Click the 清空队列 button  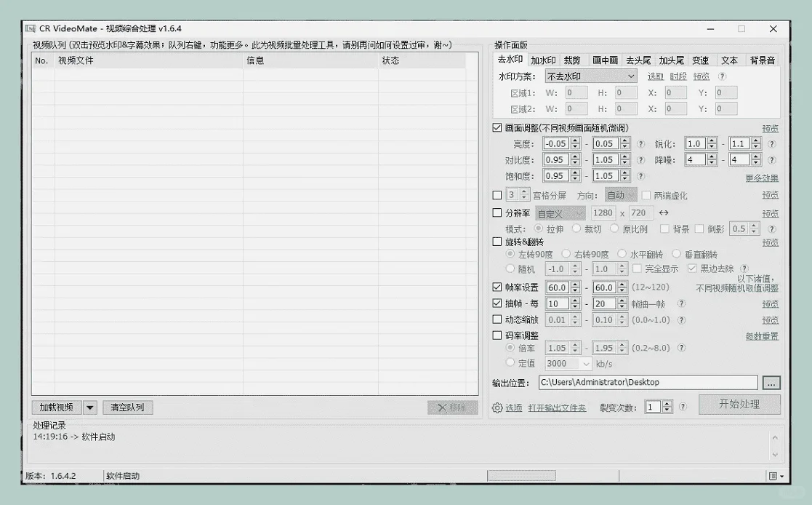pyautogui.click(x=127, y=407)
